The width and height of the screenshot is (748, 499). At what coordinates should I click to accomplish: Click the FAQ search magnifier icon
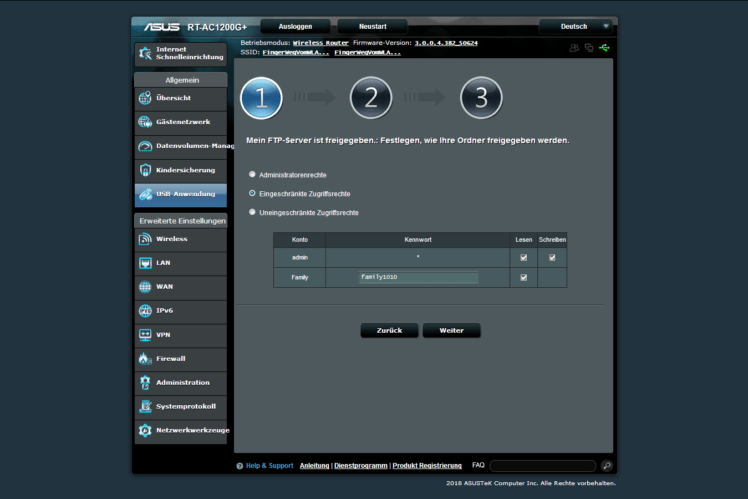click(x=607, y=466)
